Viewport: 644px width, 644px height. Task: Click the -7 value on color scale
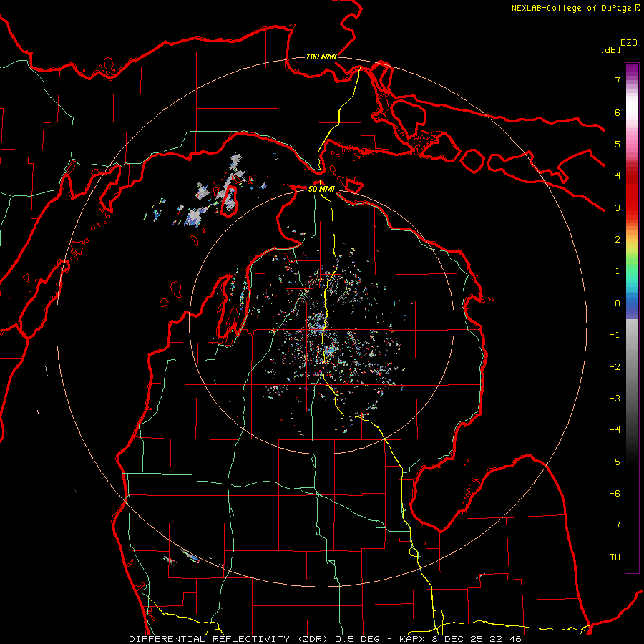(x=615, y=525)
